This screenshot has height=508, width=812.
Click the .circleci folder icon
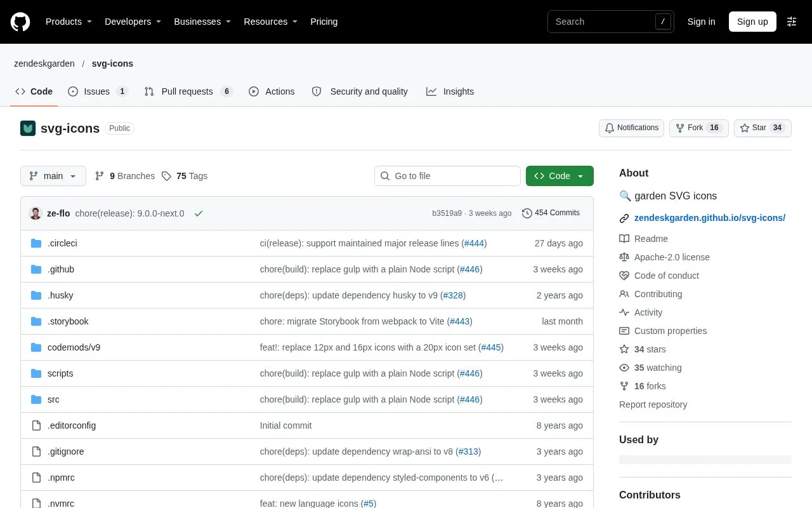[x=36, y=243]
